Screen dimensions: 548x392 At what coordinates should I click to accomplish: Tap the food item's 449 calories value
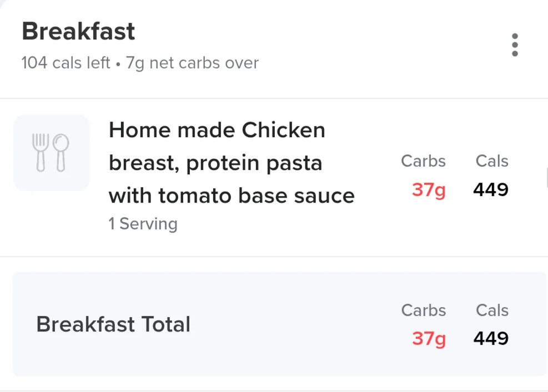click(x=491, y=190)
